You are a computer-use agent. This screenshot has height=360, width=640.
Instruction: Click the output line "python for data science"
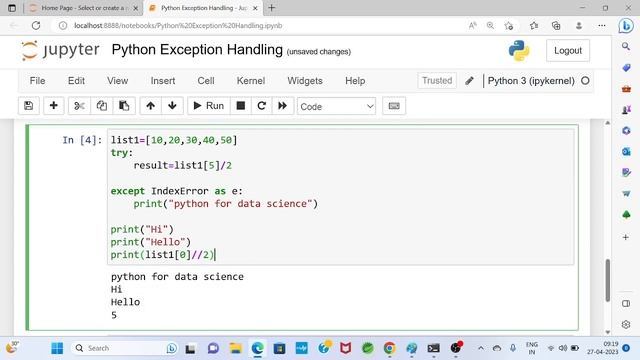coord(177,277)
